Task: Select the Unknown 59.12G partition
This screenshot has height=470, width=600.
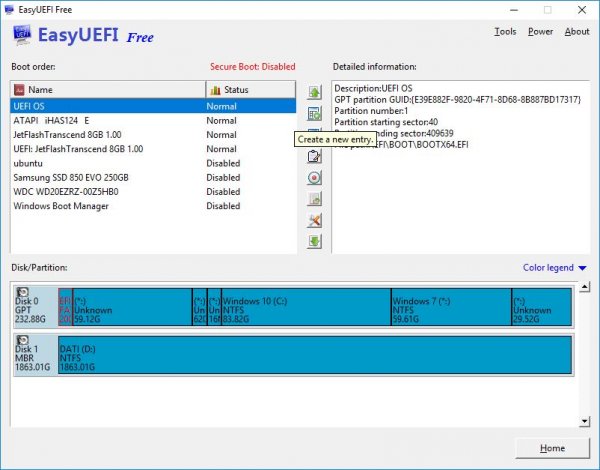Action: (132, 307)
